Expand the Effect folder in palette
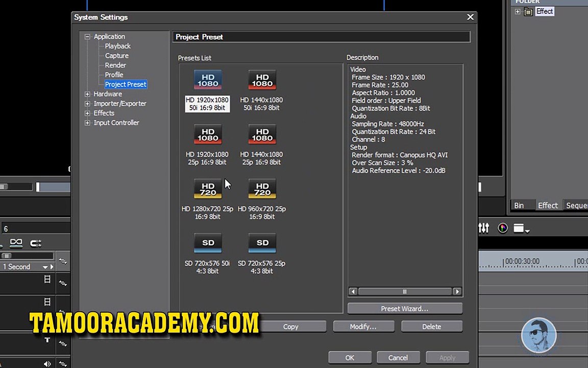 tap(518, 12)
